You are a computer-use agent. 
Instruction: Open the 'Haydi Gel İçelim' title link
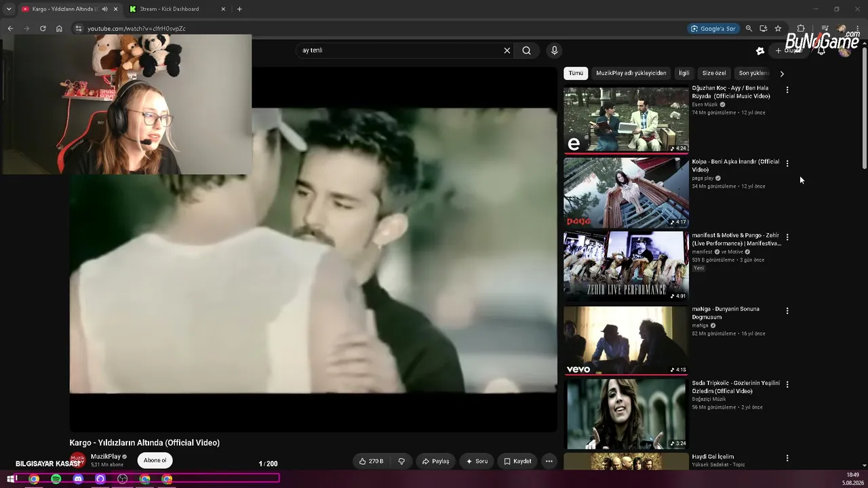pyautogui.click(x=713, y=457)
